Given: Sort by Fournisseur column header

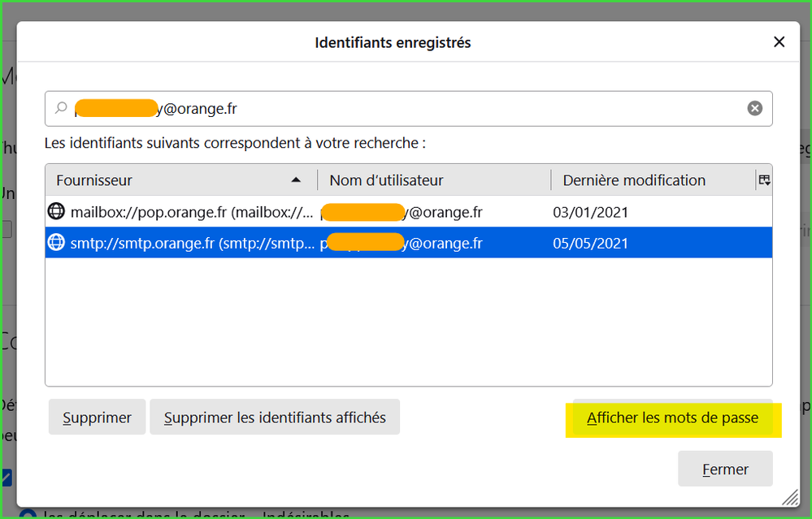Looking at the screenshot, I should click(x=163, y=180).
